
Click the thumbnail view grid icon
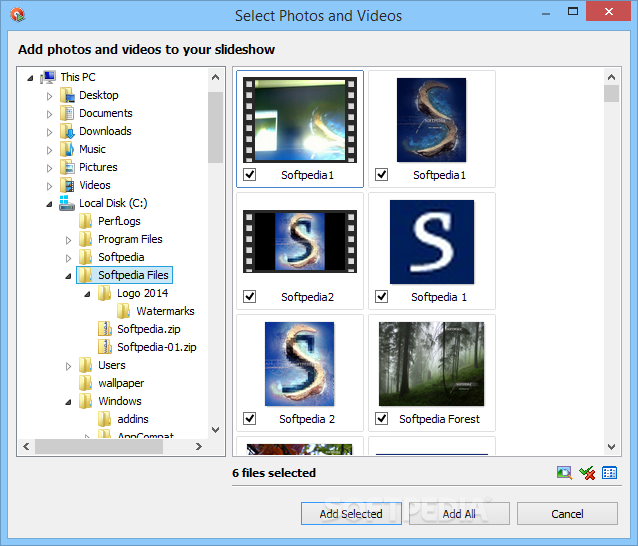[610, 473]
